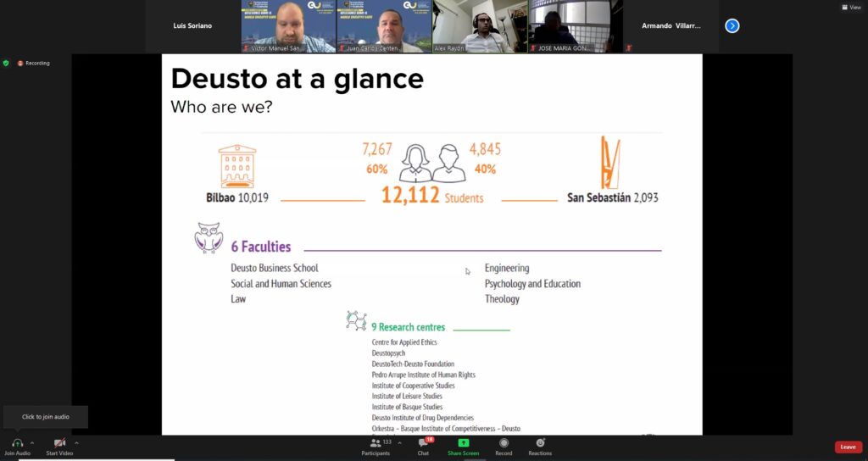868x461 pixels.
Task: Open the Chat panel
Action: click(x=423, y=446)
